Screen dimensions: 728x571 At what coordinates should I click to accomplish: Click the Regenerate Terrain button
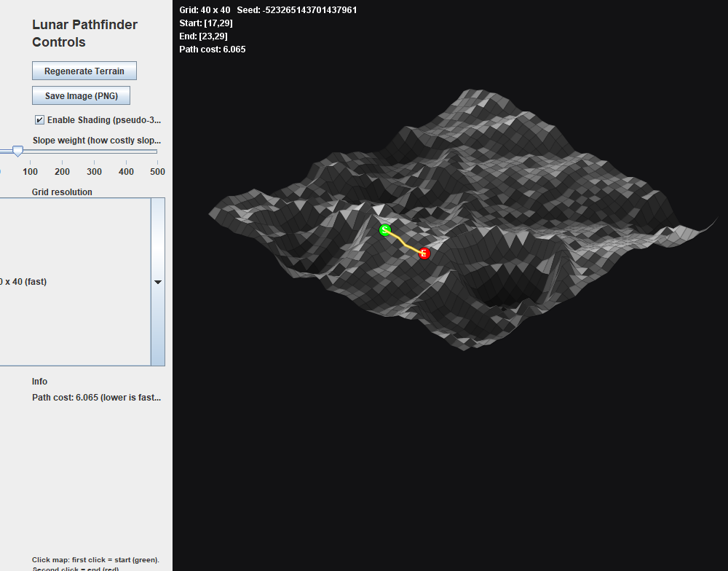(x=84, y=71)
